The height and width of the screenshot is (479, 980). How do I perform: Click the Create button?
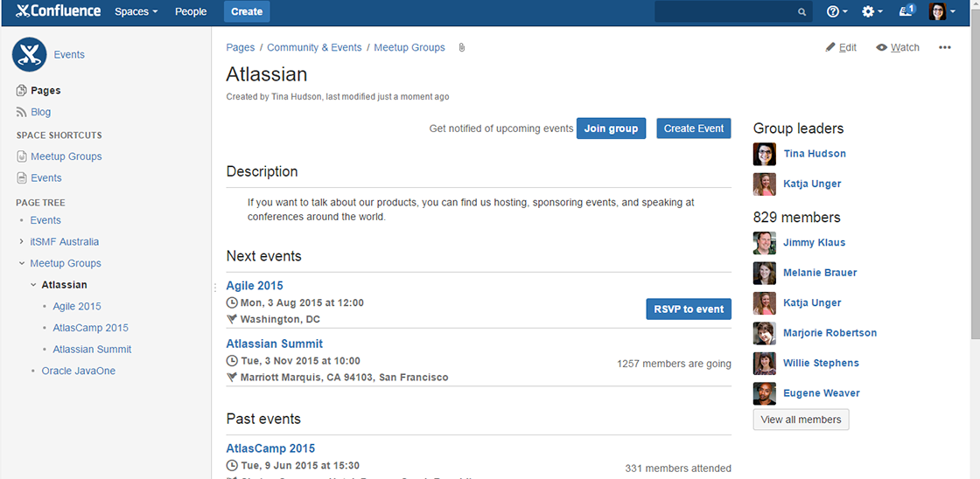pos(246,12)
